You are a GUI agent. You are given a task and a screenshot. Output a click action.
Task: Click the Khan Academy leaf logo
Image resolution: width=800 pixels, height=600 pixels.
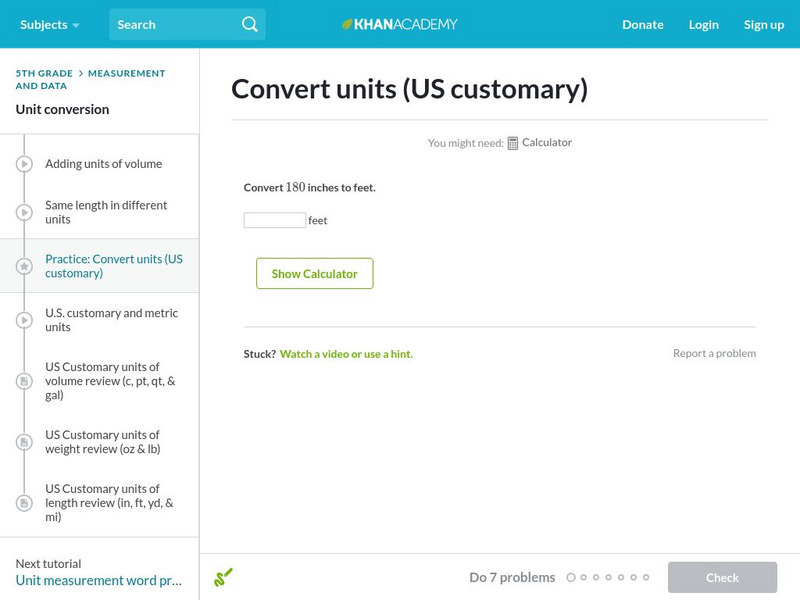(347, 24)
